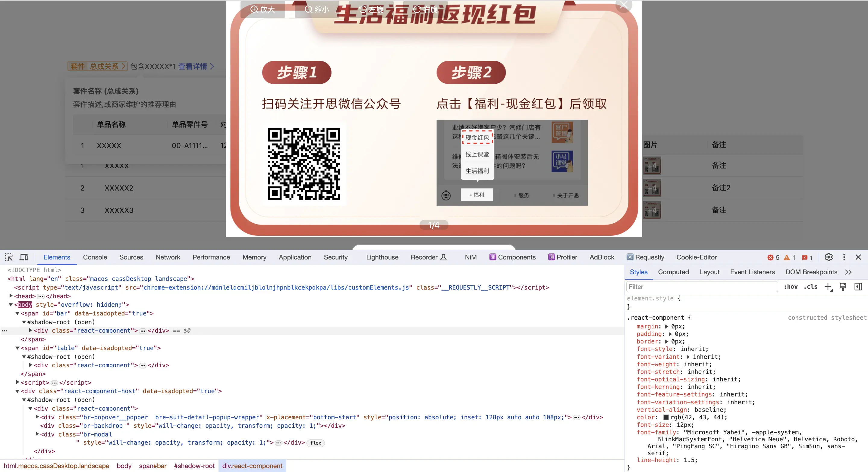Click the rgb(42, 43, 44) color swatch
This screenshot has height=472, width=868.
[x=666, y=417]
